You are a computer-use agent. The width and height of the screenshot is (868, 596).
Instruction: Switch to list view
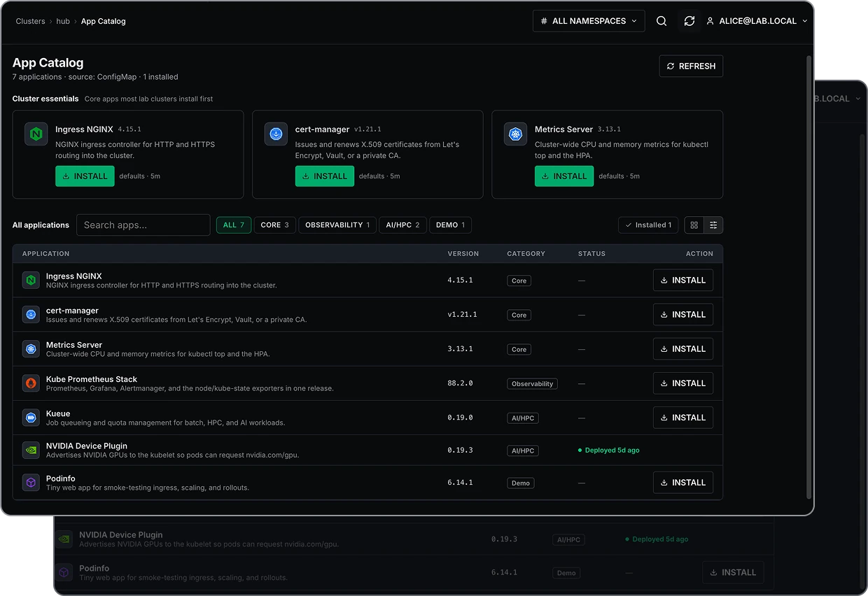pyautogui.click(x=713, y=225)
